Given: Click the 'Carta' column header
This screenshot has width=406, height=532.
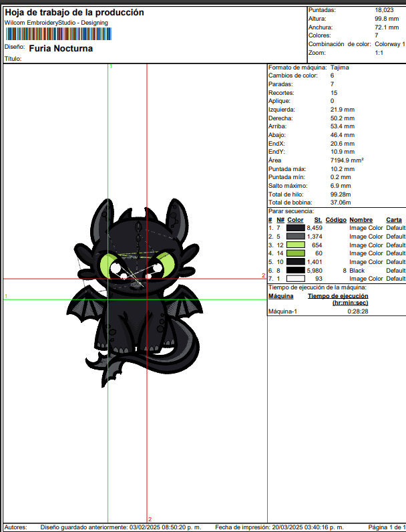Looking at the screenshot, I should 394,220.
